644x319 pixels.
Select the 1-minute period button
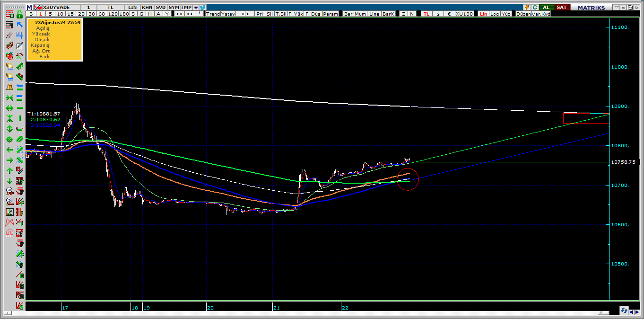point(41,14)
